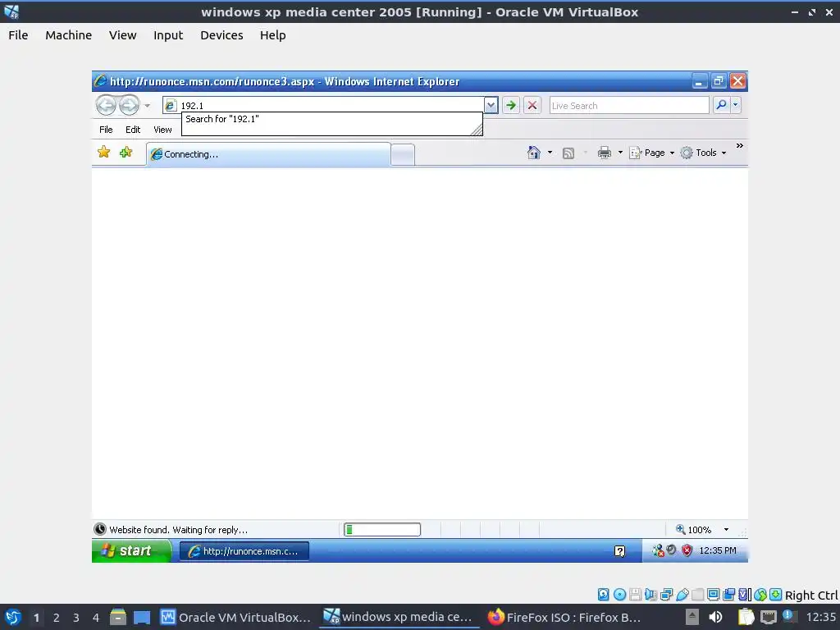Switch to FireFox ISO Firefox taskbar window
Viewport: 840px width, 630px height.
tap(564, 617)
